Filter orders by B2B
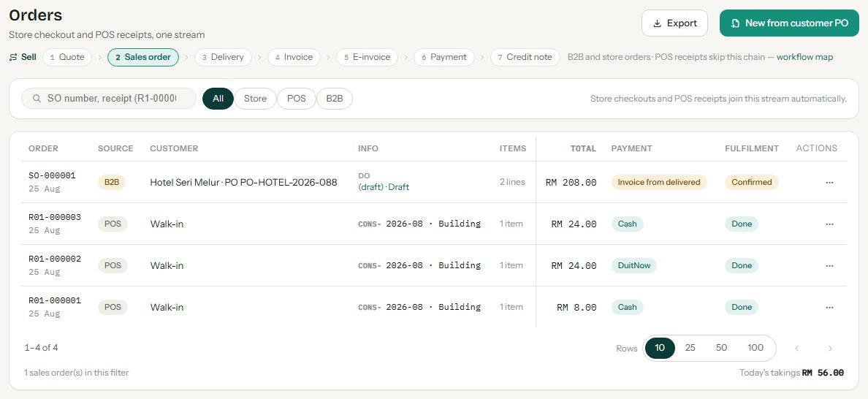Screen dimensions: 868x399 pos(335,99)
